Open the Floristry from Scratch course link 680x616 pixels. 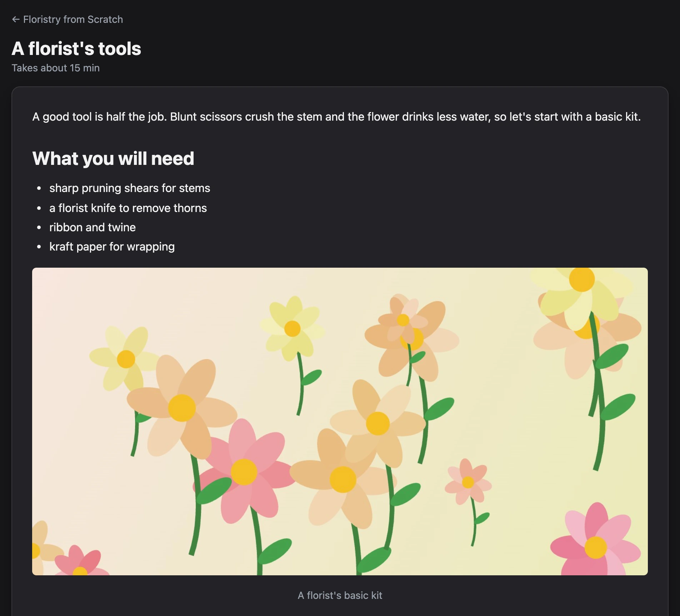pyautogui.click(x=67, y=19)
